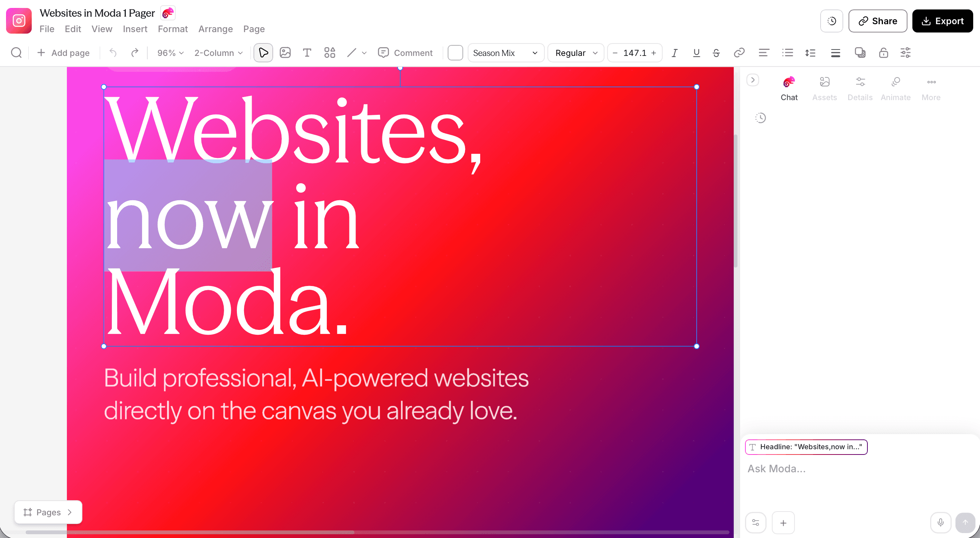Viewport: 980px width, 538px height.
Task: Open the text color swatch
Action: [455, 53]
